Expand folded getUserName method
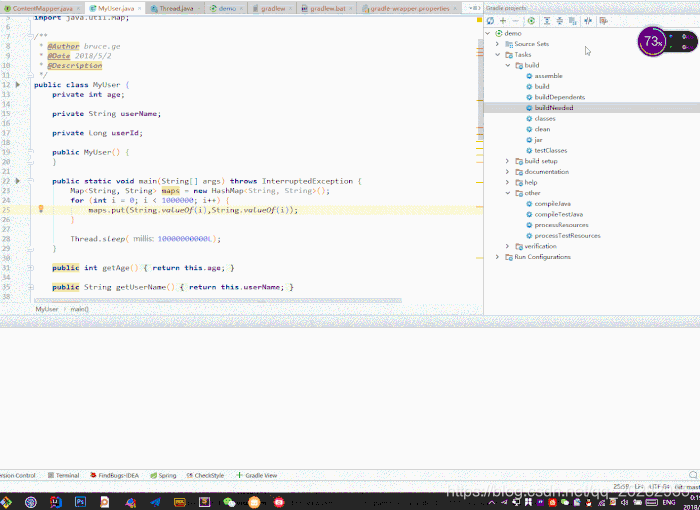Screen dimensions: 700x510 pyautogui.click(x=31, y=287)
